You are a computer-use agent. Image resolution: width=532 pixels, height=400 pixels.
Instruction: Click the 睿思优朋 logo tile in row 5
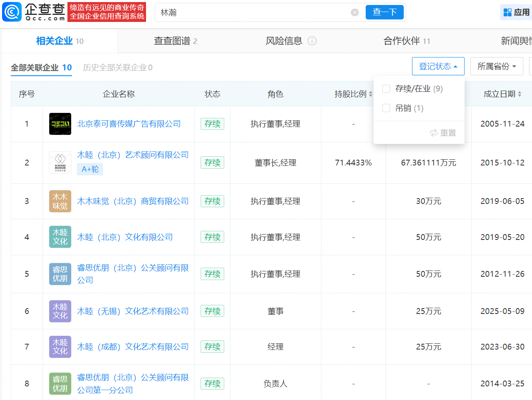pyautogui.click(x=60, y=274)
